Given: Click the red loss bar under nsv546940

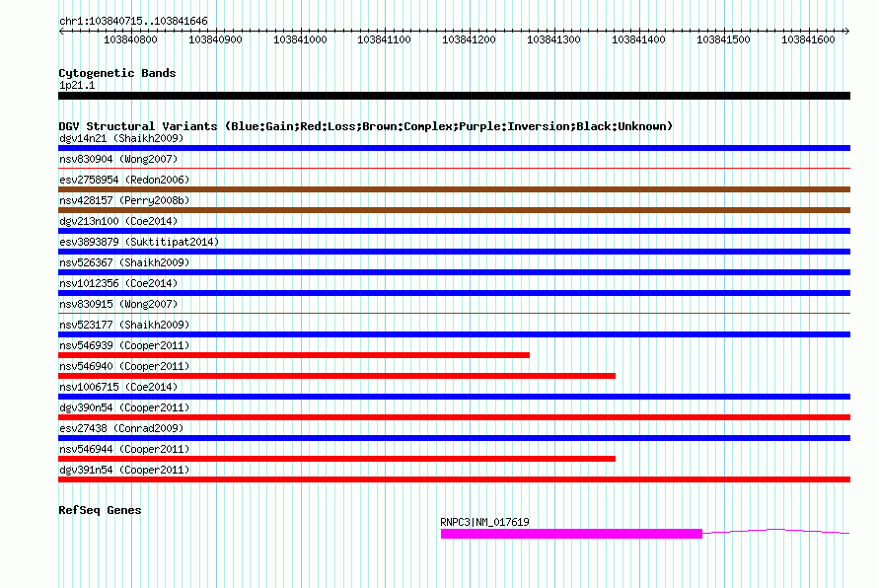Looking at the screenshot, I should (x=337, y=376).
